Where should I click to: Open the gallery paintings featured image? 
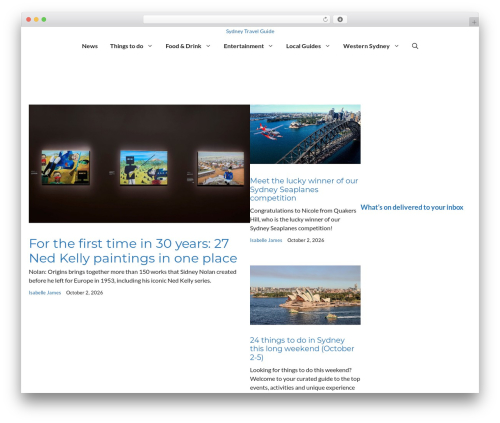[x=139, y=164]
